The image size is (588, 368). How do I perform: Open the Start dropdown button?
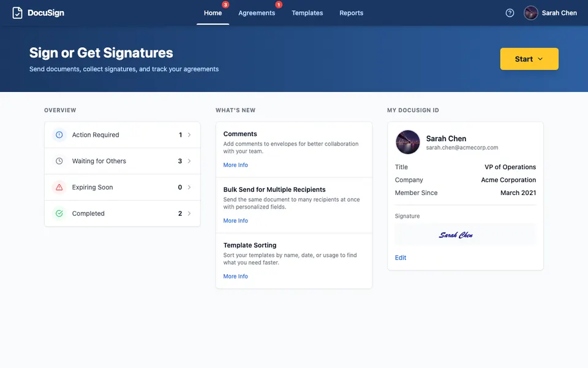[529, 59]
